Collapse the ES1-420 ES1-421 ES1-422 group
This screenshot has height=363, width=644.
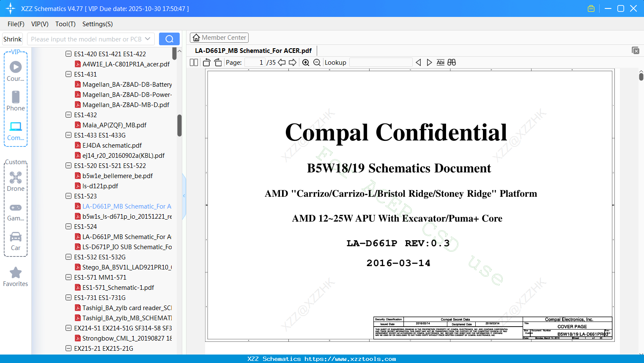69,54
